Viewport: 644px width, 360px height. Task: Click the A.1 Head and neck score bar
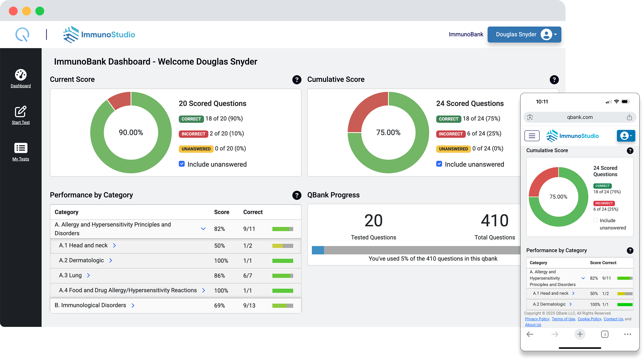click(x=283, y=246)
